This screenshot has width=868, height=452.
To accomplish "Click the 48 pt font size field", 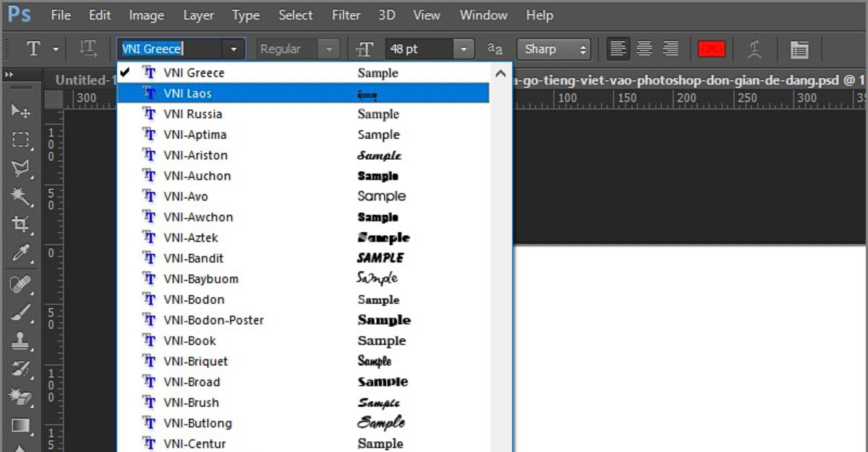I will [420, 49].
